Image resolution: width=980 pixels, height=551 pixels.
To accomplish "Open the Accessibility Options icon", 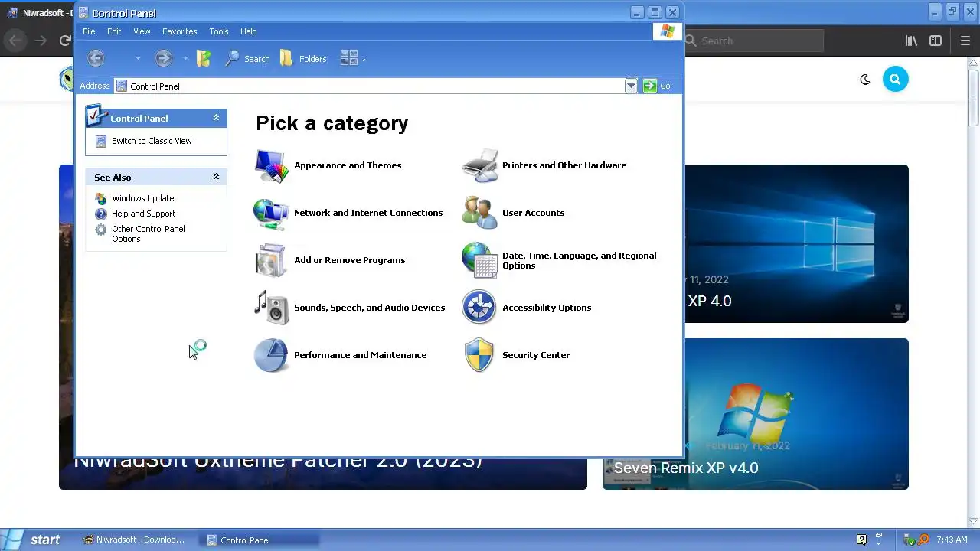I will click(x=479, y=308).
